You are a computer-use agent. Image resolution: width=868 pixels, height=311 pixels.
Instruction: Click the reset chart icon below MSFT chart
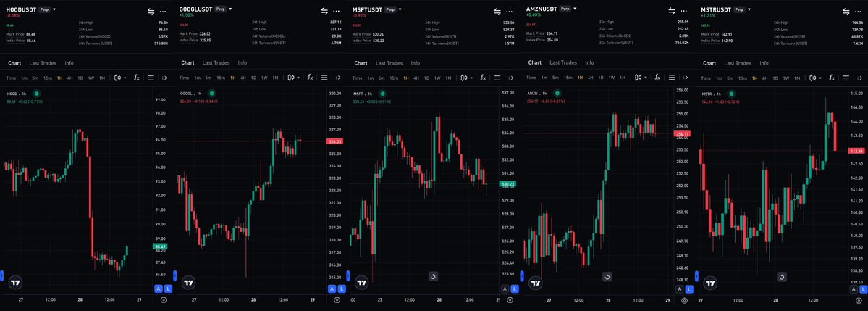point(434,276)
